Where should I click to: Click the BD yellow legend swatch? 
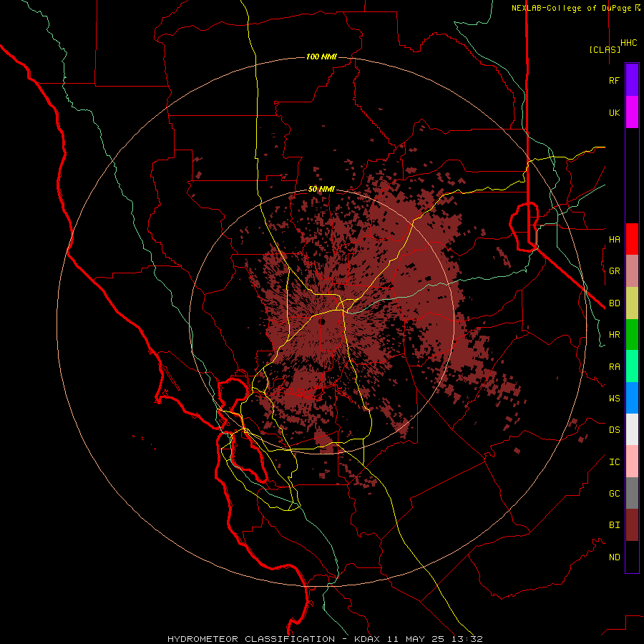point(632,303)
